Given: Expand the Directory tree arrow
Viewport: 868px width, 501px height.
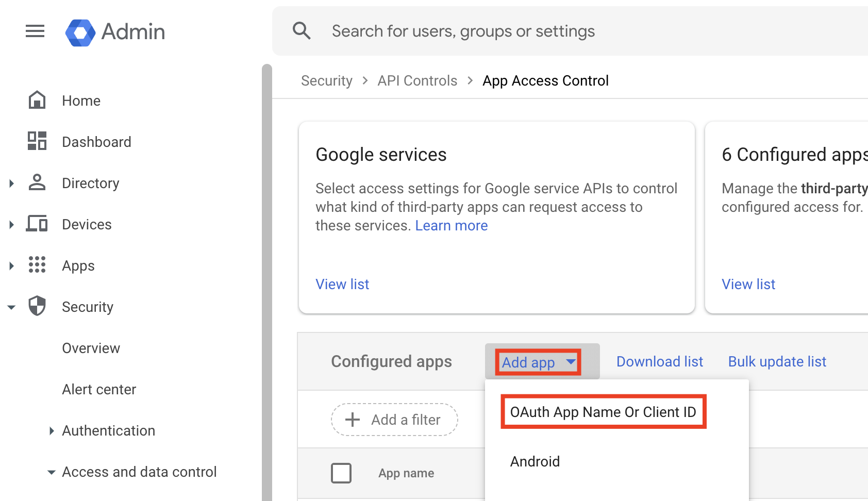Looking at the screenshot, I should click(11, 183).
